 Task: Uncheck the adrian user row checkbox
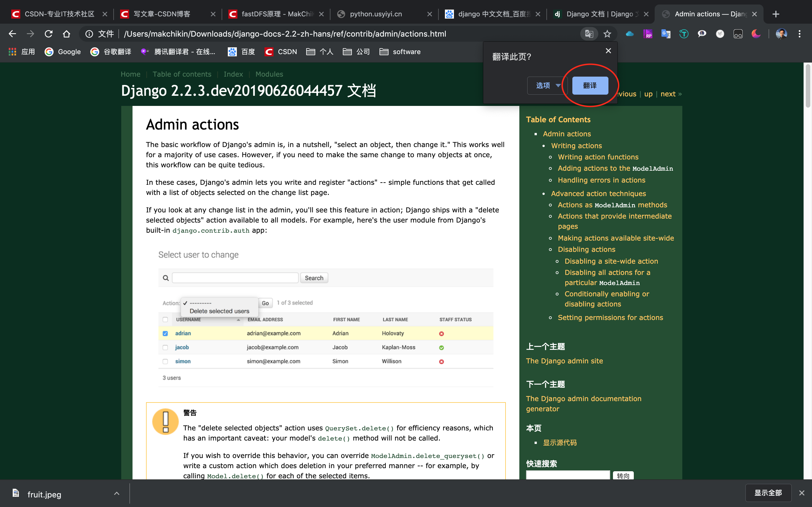click(165, 333)
